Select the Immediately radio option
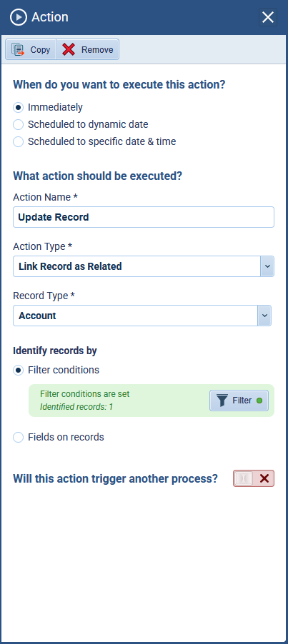 18,108
